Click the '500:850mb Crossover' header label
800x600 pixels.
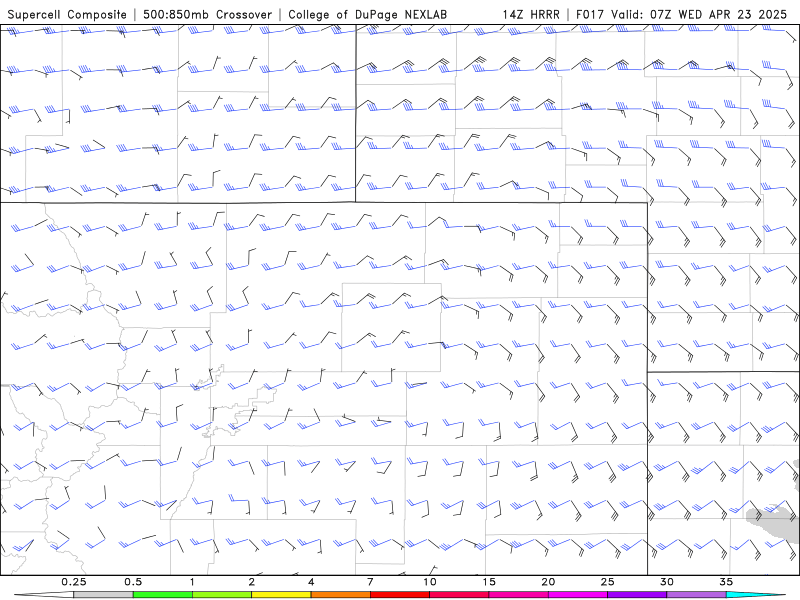point(207,14)
